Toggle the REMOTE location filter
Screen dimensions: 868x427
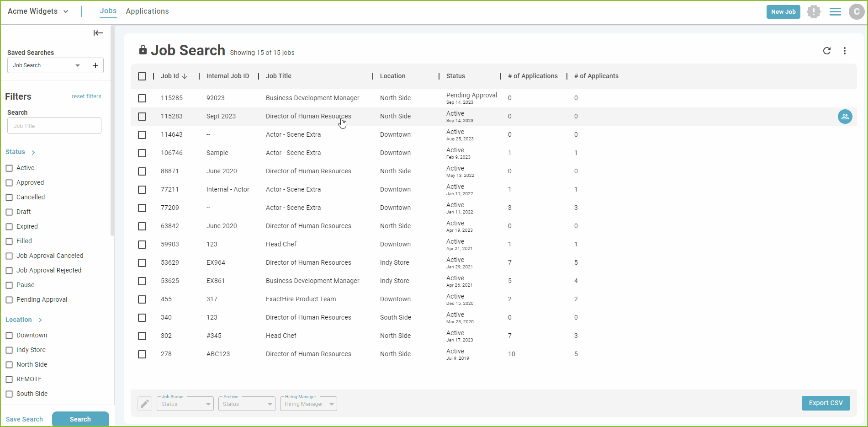[x=9, y=379]
